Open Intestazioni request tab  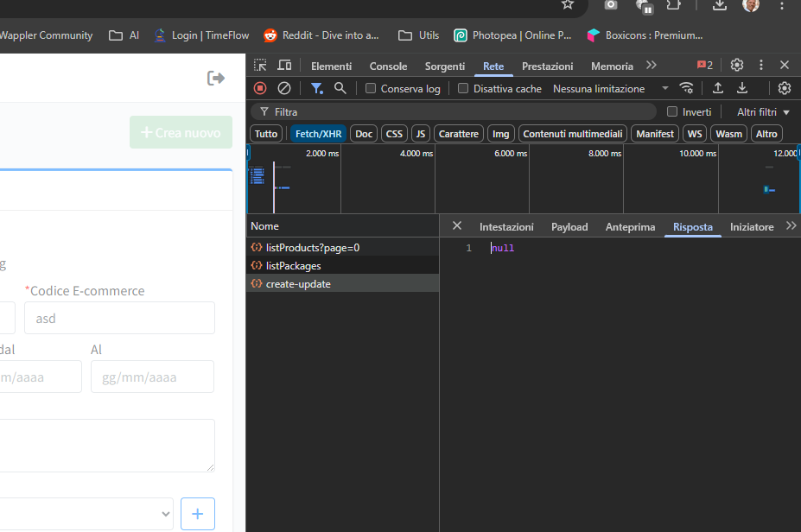506,226
